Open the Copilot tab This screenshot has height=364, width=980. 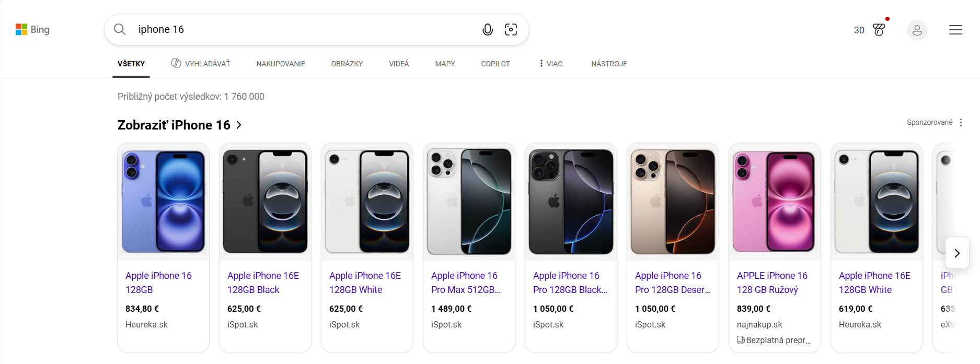pyautogui.click(x=495, y=64)
